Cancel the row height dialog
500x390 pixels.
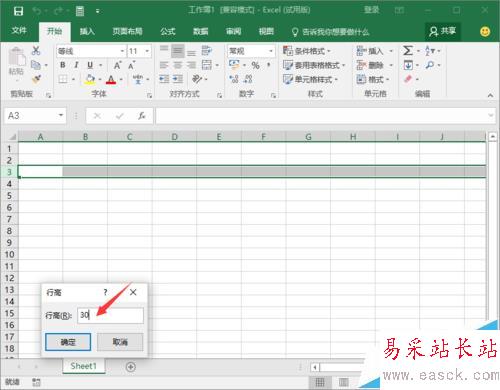120,342
